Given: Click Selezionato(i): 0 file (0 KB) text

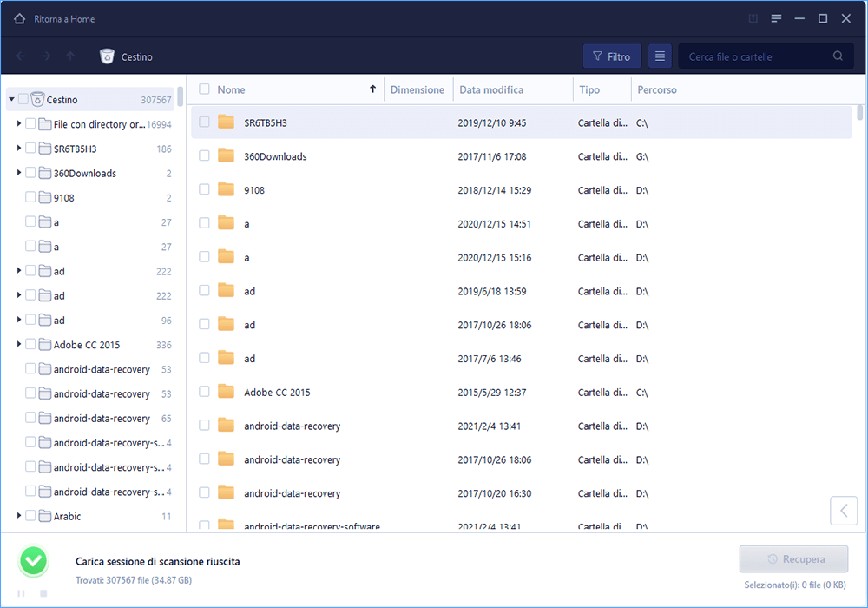Looking at the screenshot, I should [795, 585].
